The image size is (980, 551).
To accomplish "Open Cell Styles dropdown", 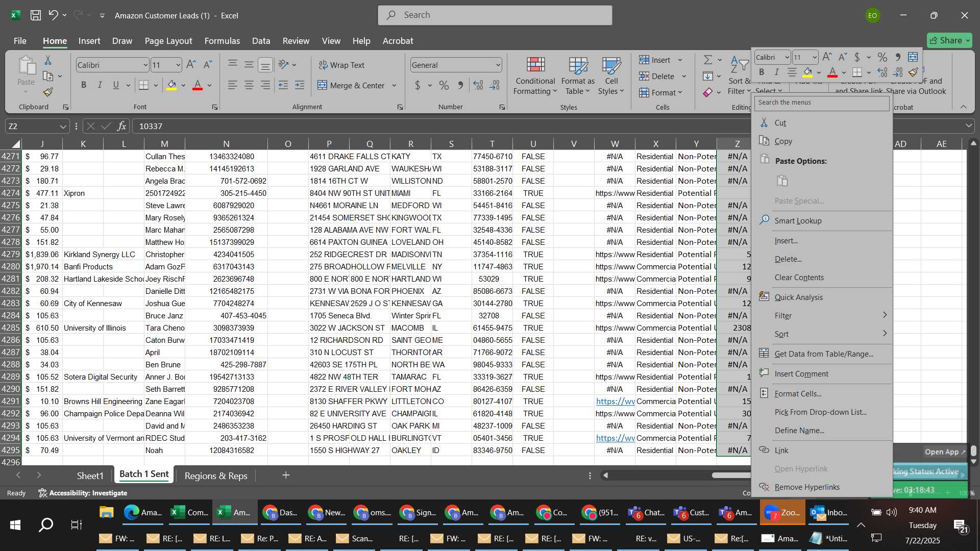I will [x=611, y=76].
